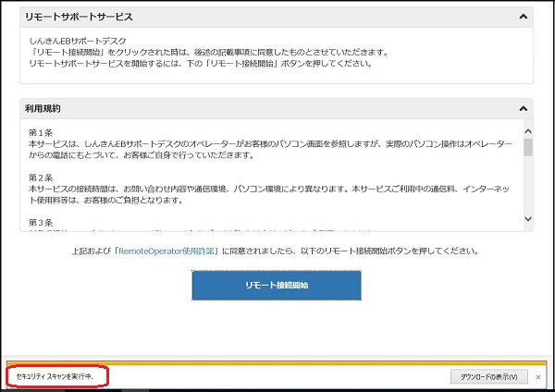Click the セキュリティ スキャンを実行中 status text

(55, 377)
